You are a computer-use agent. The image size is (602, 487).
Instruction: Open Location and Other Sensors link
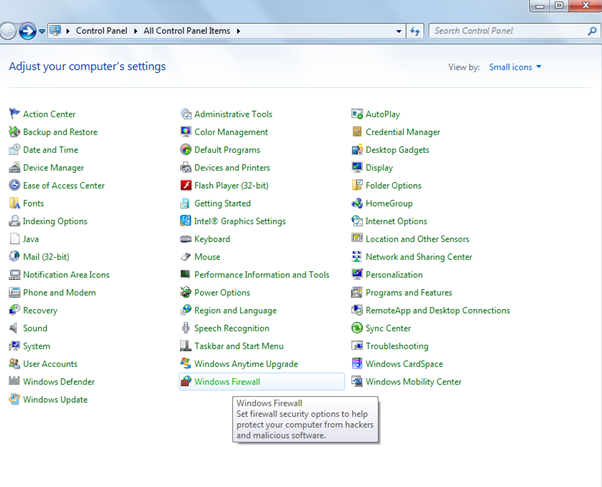pyautogui.click(x=417, y=239)
